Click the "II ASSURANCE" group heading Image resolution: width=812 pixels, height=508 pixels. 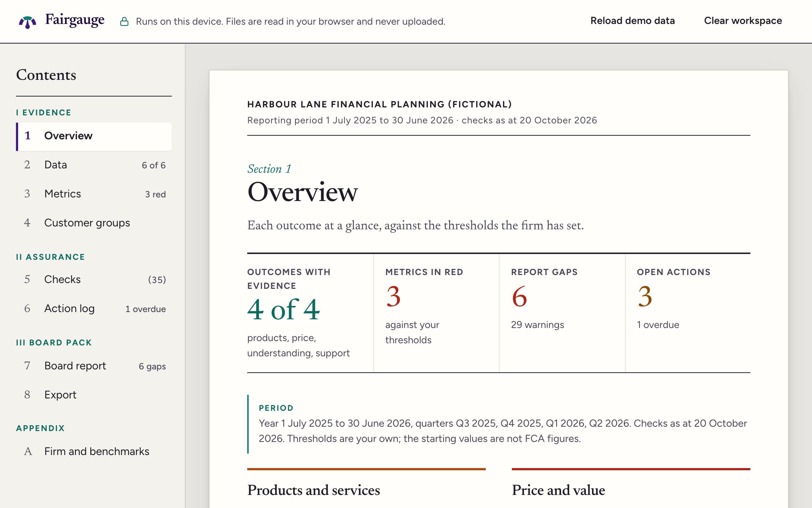click(50, 257)
